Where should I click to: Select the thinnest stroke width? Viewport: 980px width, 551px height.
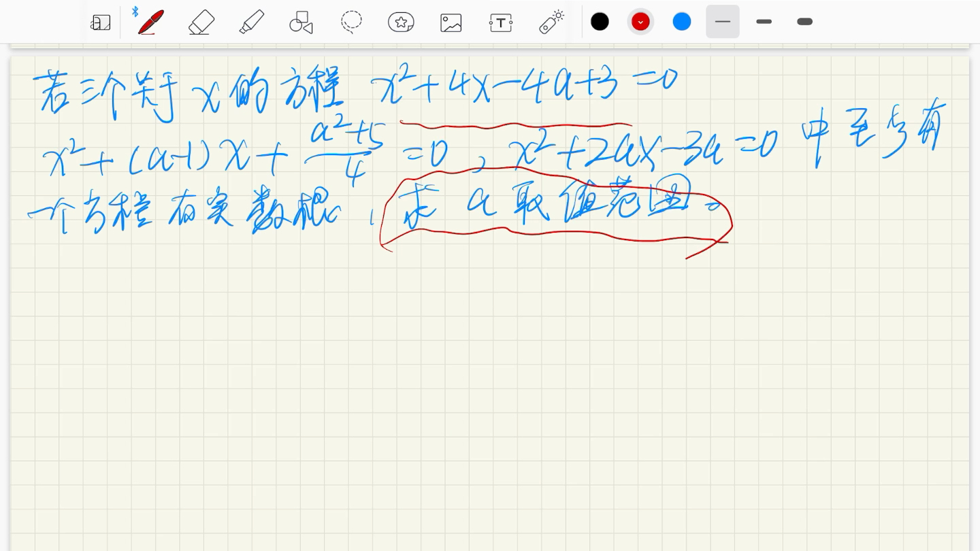click(723, 22)
